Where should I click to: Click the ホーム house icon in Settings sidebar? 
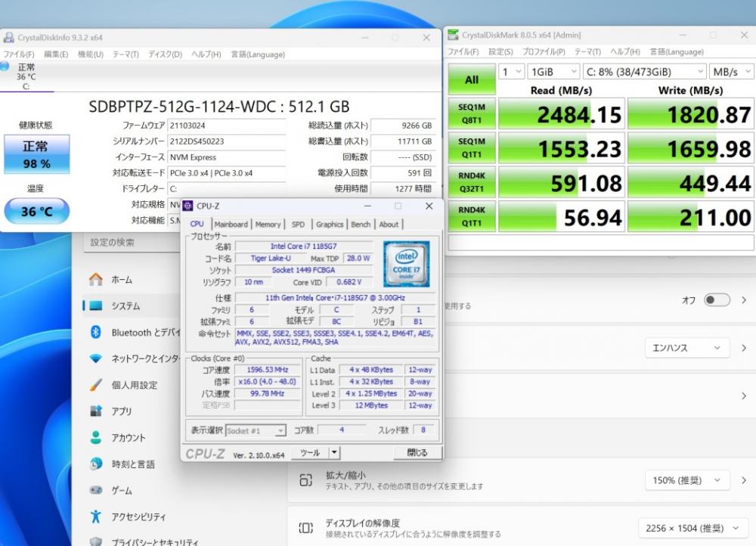pos(96,279)
